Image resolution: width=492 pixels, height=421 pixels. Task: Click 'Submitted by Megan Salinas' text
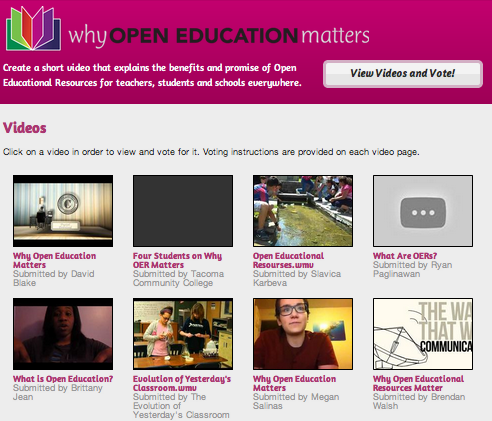coord(296,401)
